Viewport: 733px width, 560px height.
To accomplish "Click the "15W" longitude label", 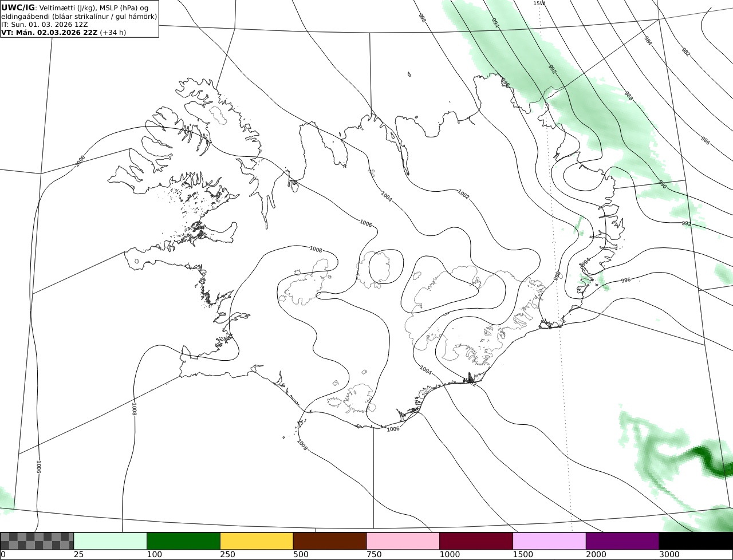I will pos(539,3).
